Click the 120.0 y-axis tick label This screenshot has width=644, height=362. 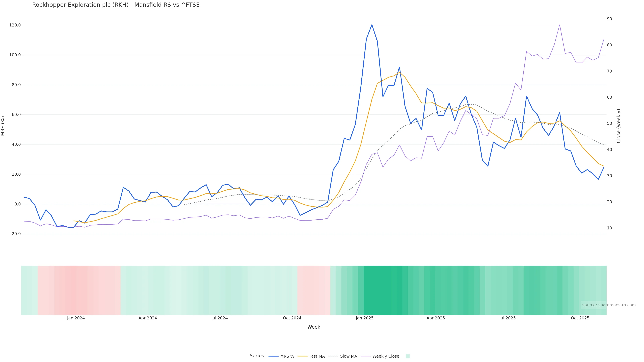tap(15, 25)
